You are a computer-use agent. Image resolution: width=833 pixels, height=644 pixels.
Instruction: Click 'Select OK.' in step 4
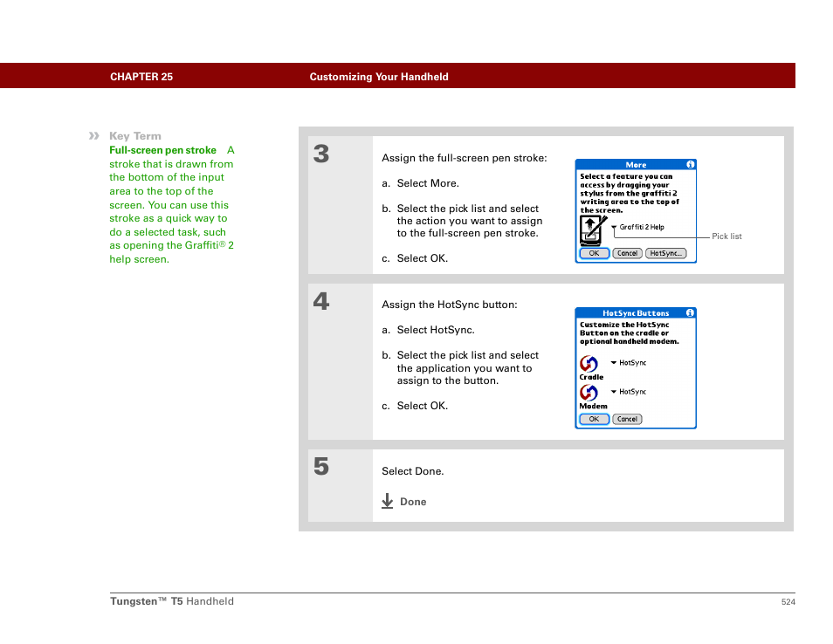click(x=423, y=406)
